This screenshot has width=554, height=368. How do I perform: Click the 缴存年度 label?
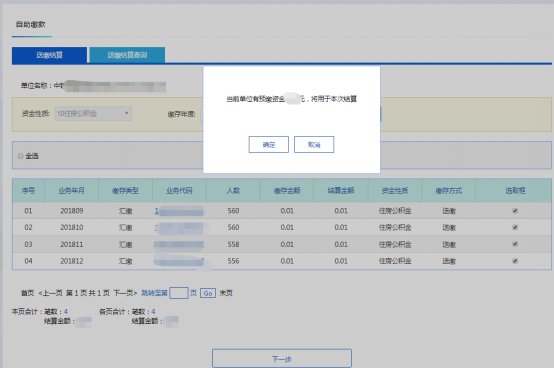[x=181, y=114]
